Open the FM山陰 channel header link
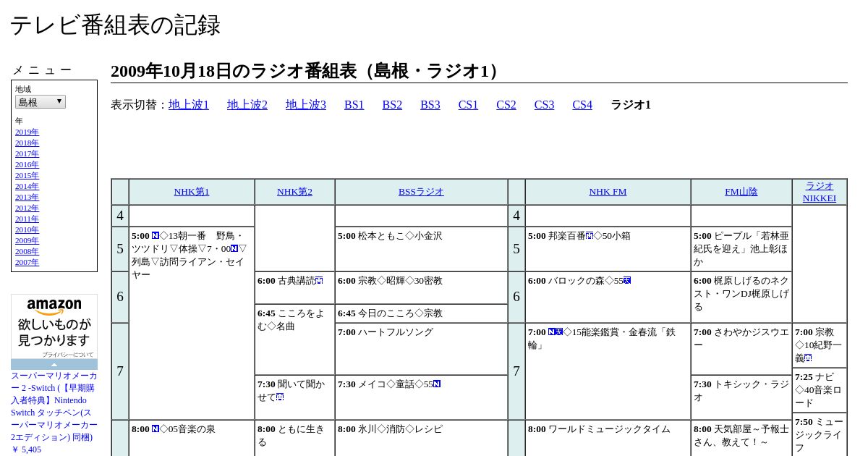The height and width of the screenshot is (456, 868). (x=741, y=192)
